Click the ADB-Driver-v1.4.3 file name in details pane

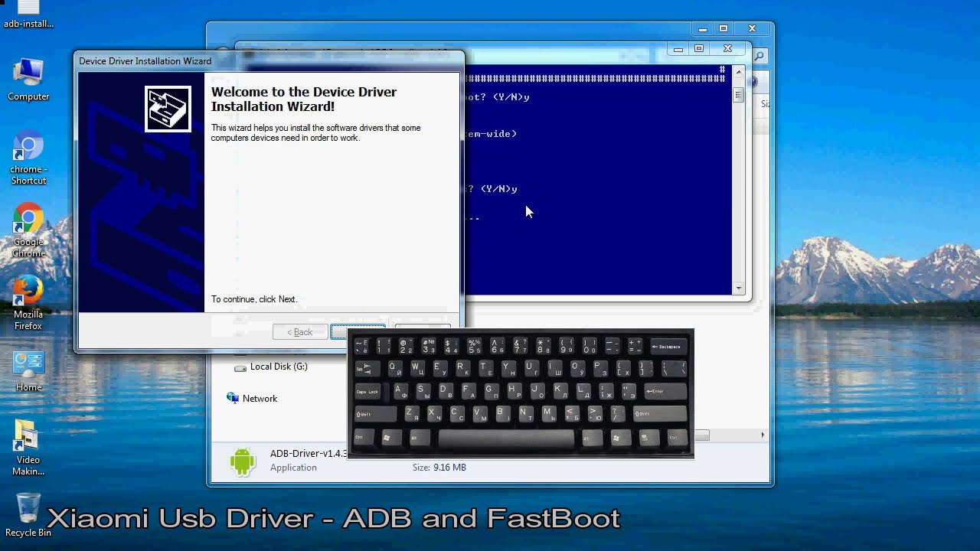point(309,453)
